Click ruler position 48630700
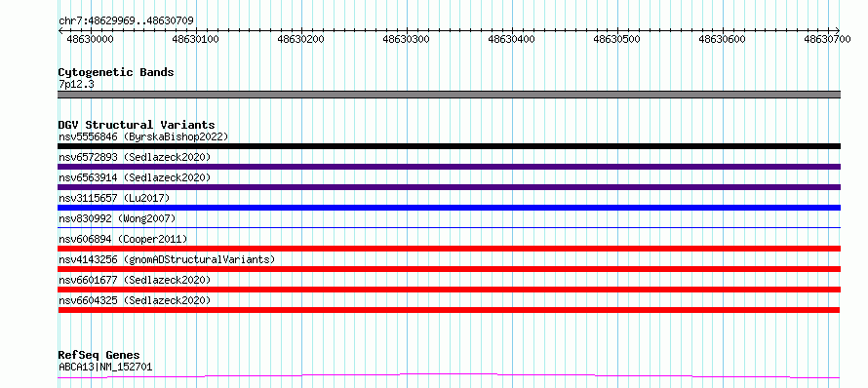868x388 pixels. (828, 39)
